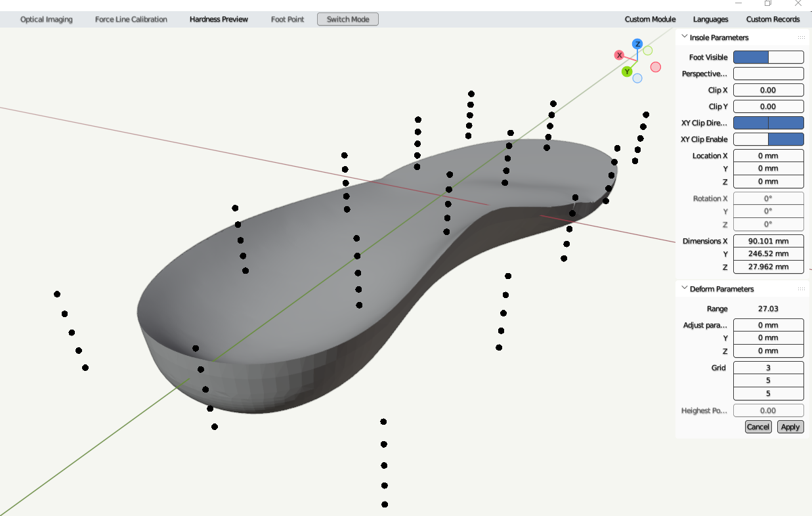
Task: Click the hollow green negative-Y gizmo circle
Action: 648,51
